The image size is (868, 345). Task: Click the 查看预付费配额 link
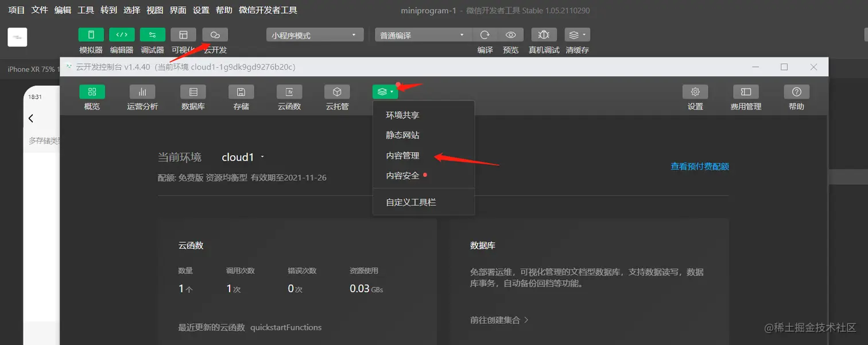[700, 166]
